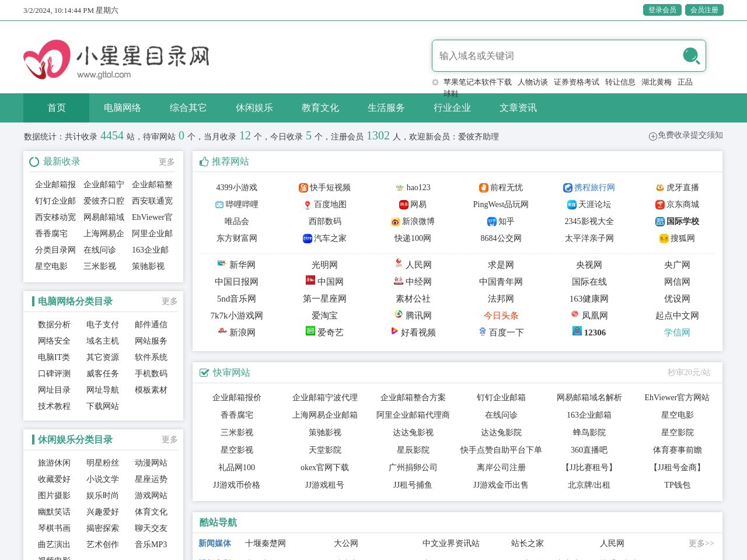
Task: Select the Bilibili icon next to 哔哩哔哩
Action: [x=219, y=205]
